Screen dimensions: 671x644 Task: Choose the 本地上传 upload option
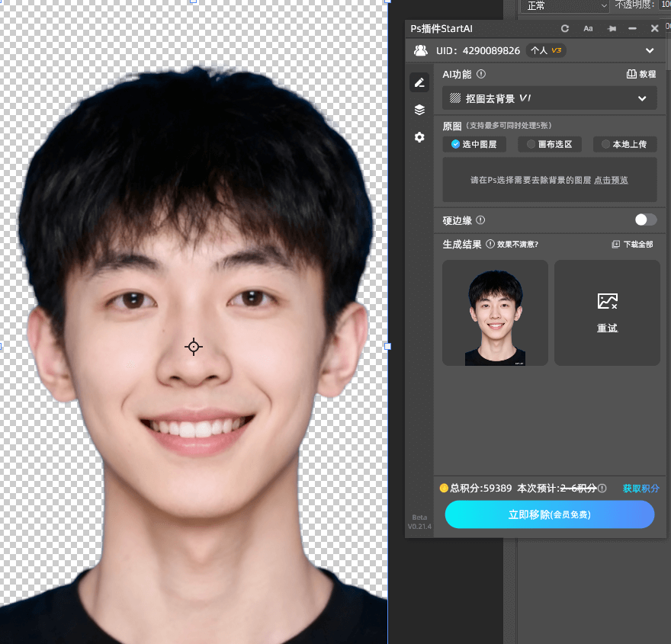click(624, 144)
